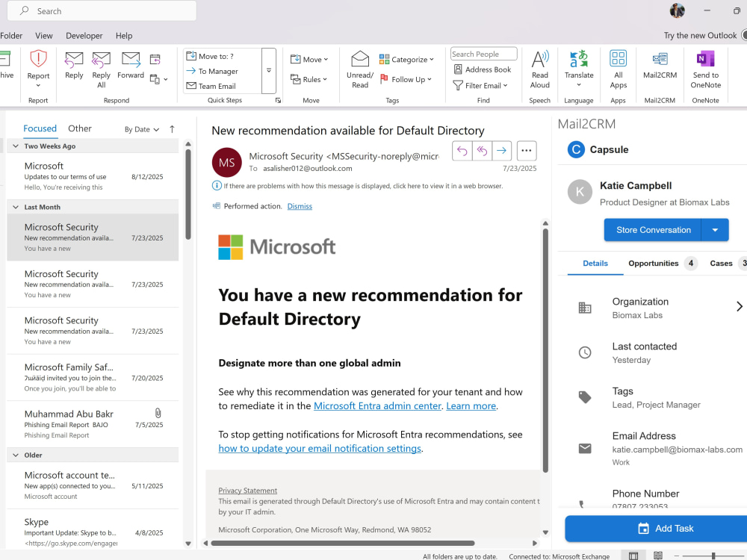
Task: Click the Mail2CRM ribbon icon
Action: pos(660,59)
